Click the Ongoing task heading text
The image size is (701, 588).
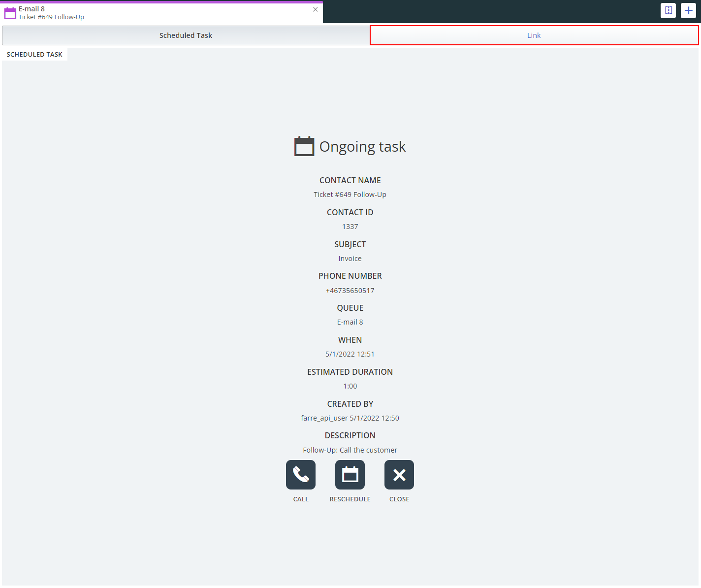pyautogui.click(x=362, y=147)
